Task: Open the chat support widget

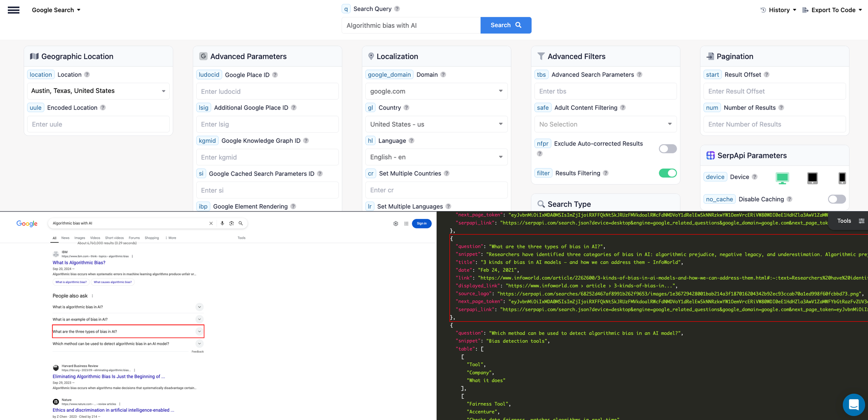Action: click(854, 405)
